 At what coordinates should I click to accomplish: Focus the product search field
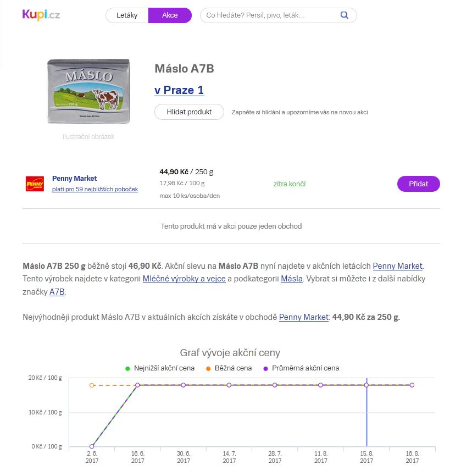[278, 15]
